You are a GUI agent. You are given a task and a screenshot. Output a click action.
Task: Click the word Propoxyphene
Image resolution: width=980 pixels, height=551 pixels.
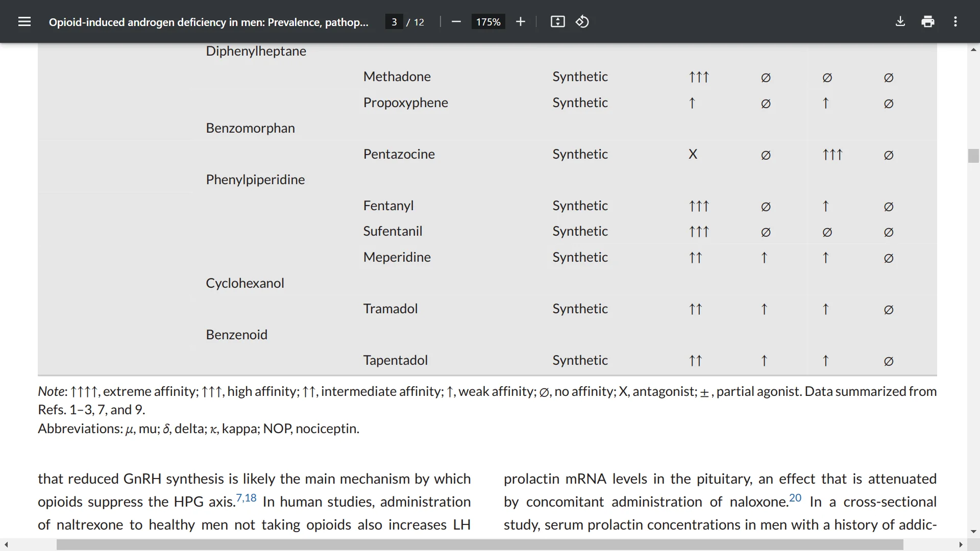point(405,103)
